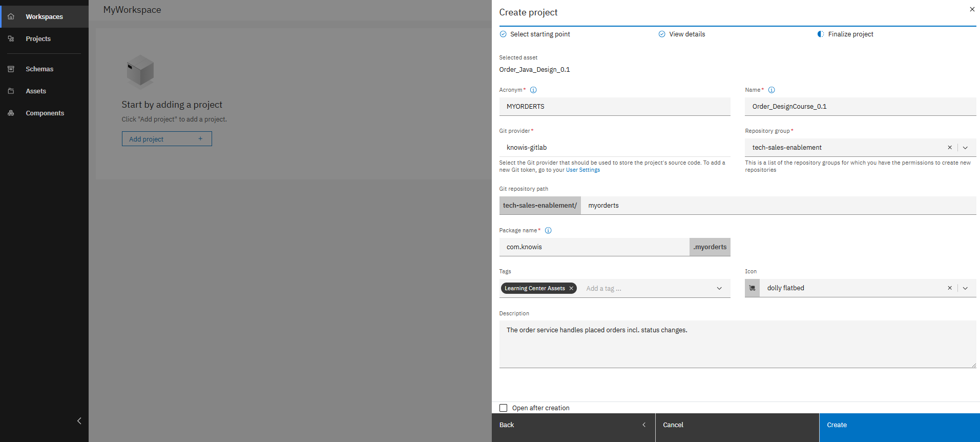Clear the Repository group selection

click(x=950, y=148)
